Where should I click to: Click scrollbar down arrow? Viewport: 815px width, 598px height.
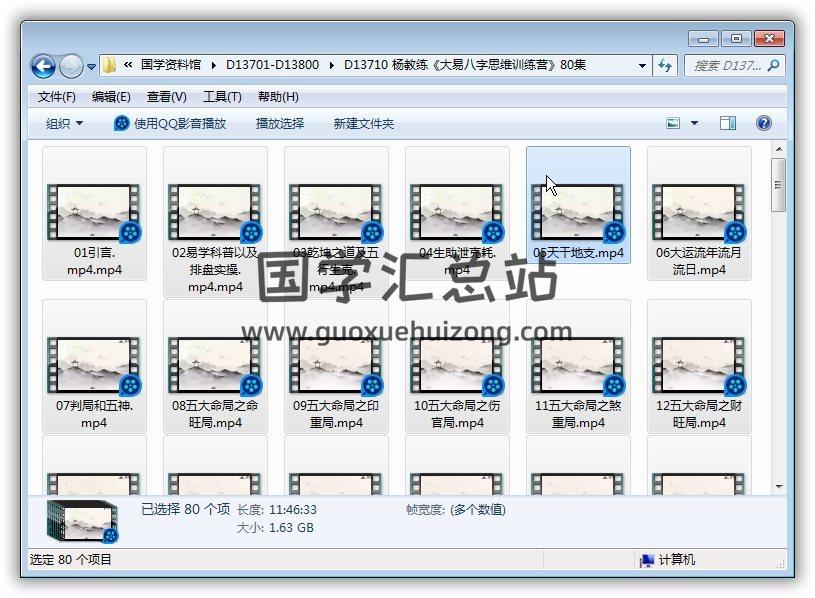(779, 487)
